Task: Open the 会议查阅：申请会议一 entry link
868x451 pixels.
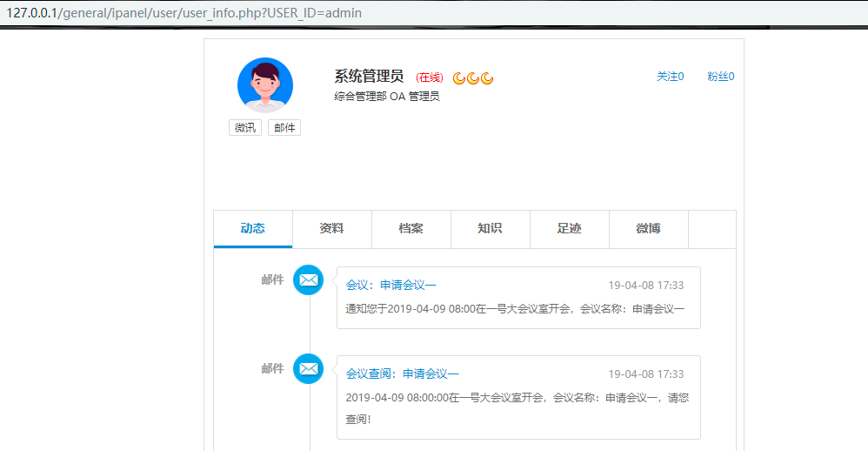Action: [x=402, y=374]
